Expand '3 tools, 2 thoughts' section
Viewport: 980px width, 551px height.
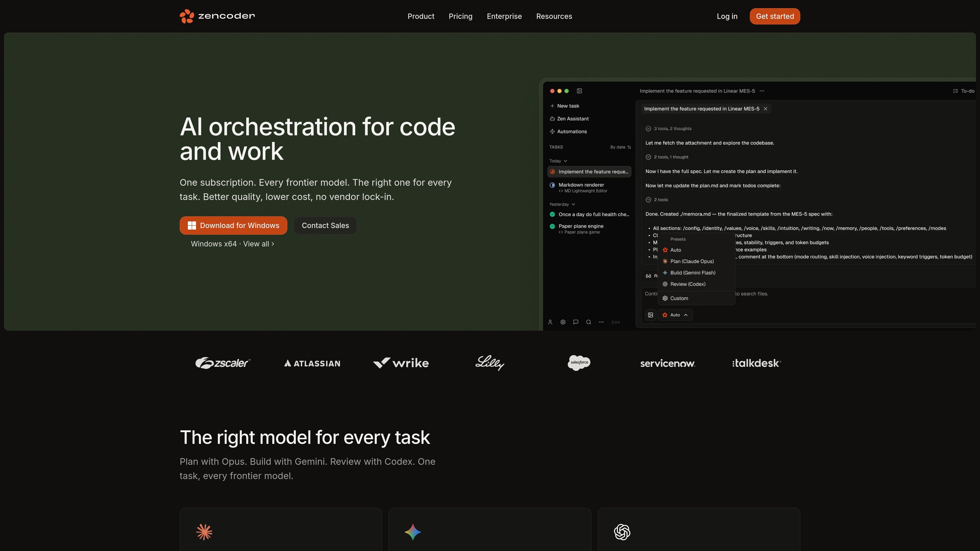pos(668,129)
